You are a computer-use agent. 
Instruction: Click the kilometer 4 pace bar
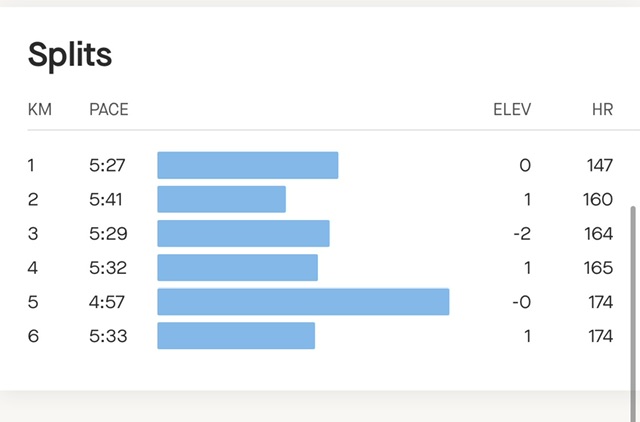238,268
